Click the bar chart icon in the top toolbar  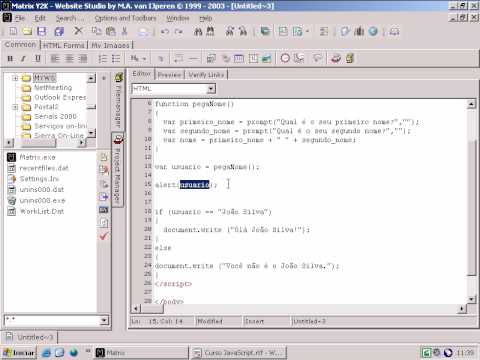tap(359, 31)
